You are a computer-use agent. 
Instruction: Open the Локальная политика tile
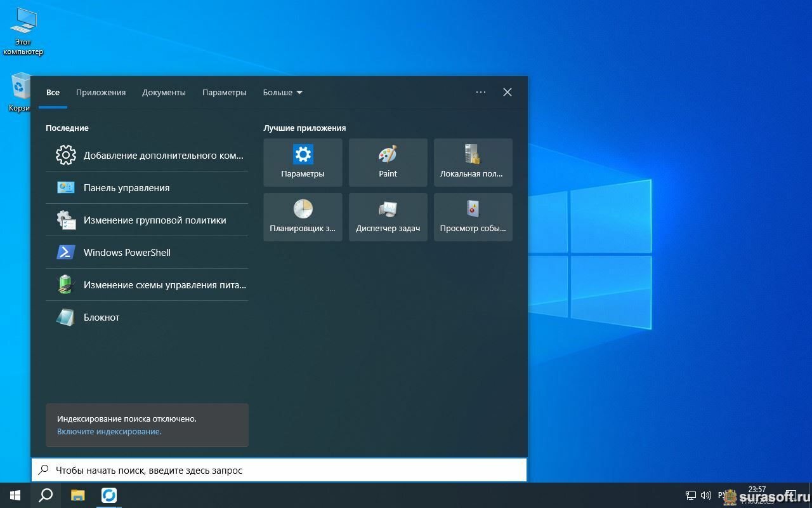coord(473,163)
